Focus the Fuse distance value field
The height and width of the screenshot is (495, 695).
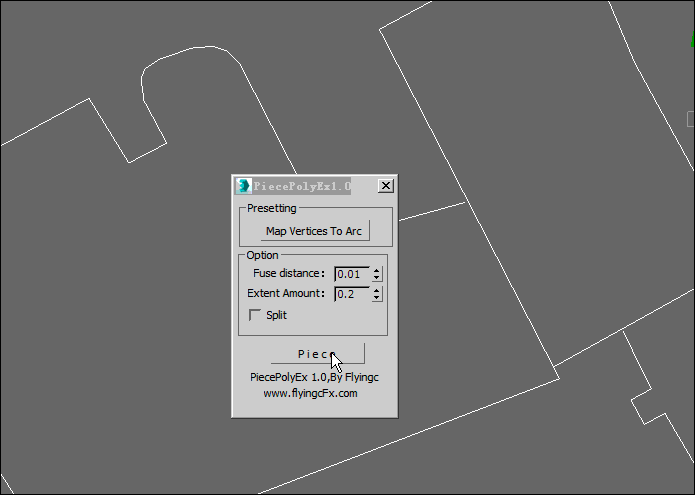352,274
